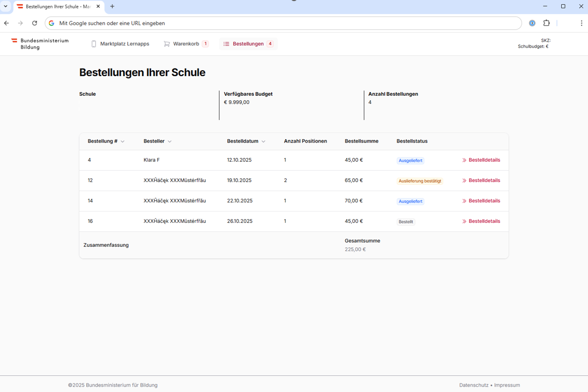The height and width of the screenshot is (392, 588).
Task: Sort by Besteller column chevron
Action: click(169, 142)
